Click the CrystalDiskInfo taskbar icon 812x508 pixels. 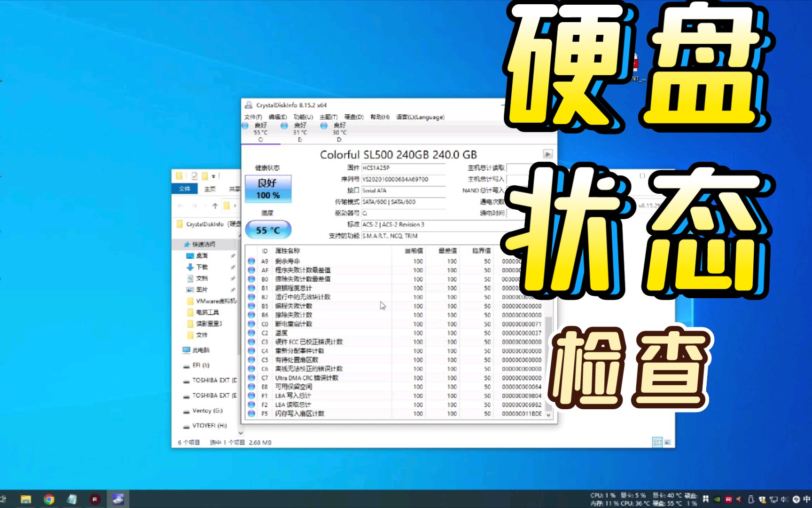[118, 499]
